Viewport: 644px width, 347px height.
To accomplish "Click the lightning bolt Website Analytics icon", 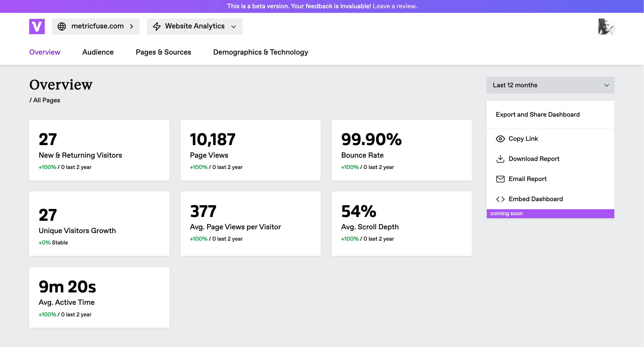I will (157, 26).
